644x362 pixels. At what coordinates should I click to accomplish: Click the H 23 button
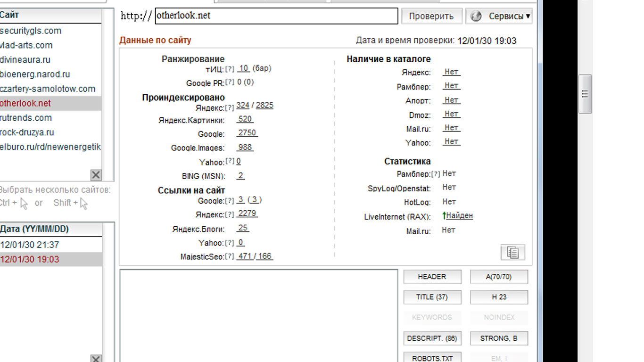(x=499, y=297)
